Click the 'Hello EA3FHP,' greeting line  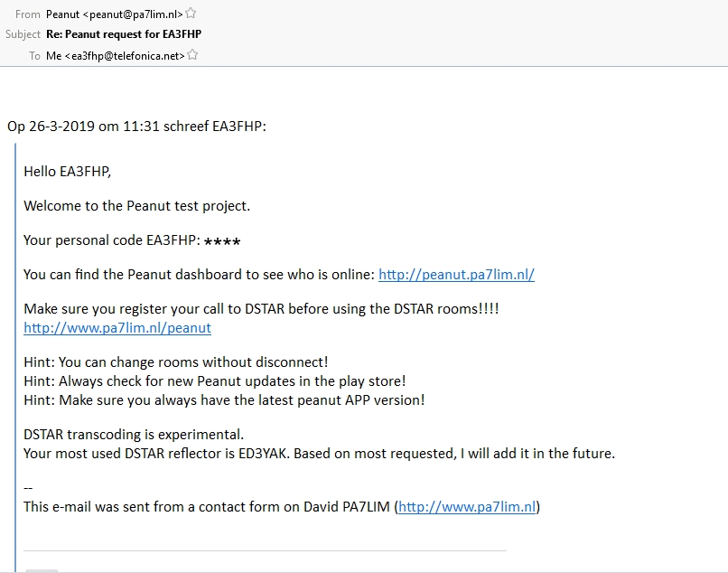point(68,171)
